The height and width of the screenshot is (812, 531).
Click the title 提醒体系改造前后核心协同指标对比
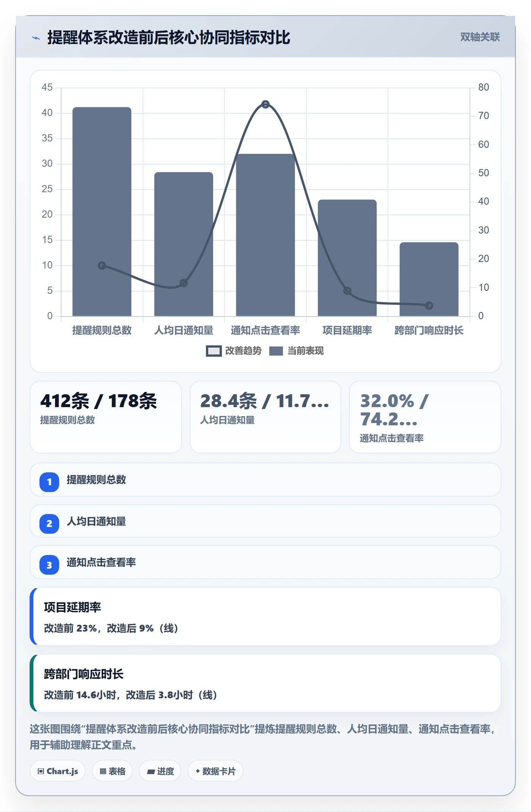169,38
